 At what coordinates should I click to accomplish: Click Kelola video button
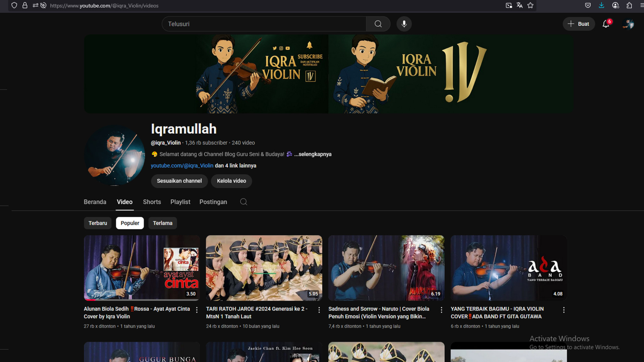(231, 181)
